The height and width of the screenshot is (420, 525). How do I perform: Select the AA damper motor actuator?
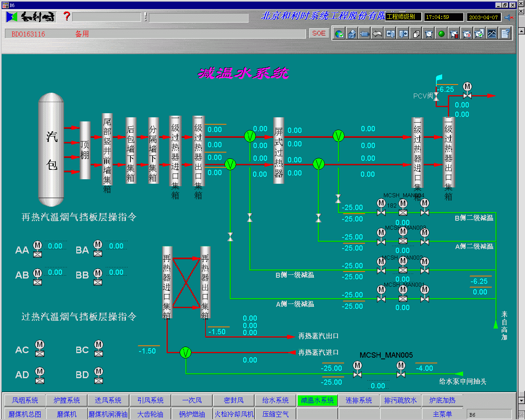(x=37, y=249)
